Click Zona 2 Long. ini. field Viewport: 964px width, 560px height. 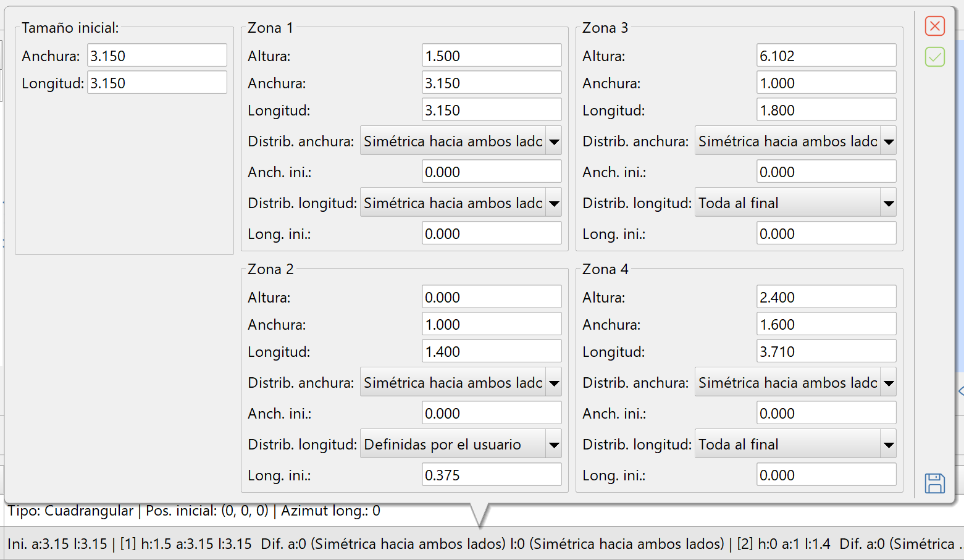tap(492, 475)
